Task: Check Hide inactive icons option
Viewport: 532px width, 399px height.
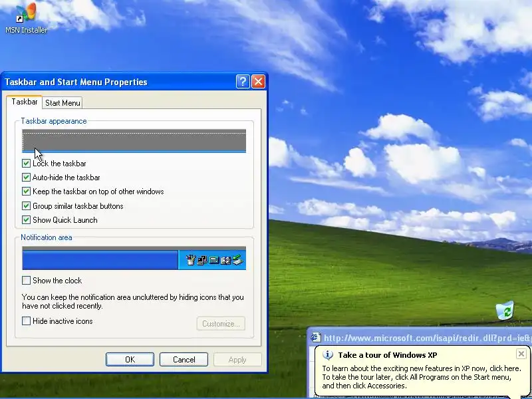Action: point(26,321)
